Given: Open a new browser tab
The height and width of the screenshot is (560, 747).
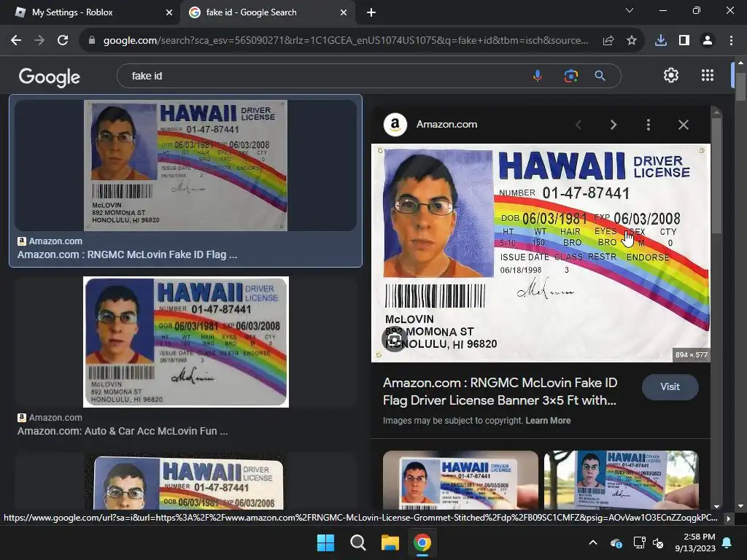Looking at the screenshot, I should pyautogui.click(x=371, y=12).
